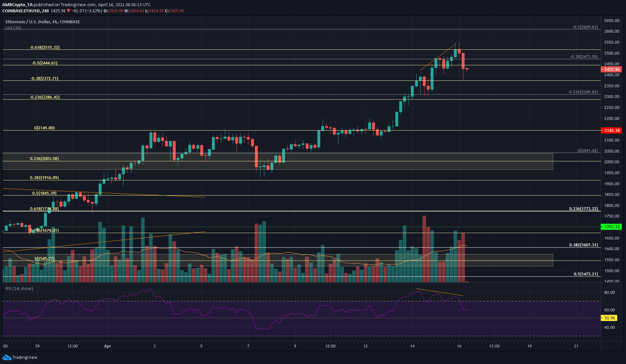This screenshot has height=364, width=626.
Task: Click the Ethereum / U.S. Dollar chart title
Action: [x=43, y=22]
